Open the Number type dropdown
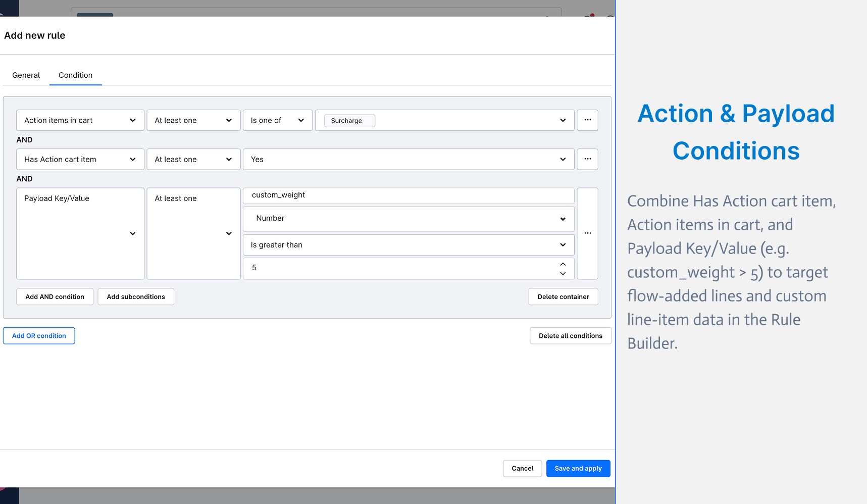The width and height of the screenshot is (867, 504). 409,219
